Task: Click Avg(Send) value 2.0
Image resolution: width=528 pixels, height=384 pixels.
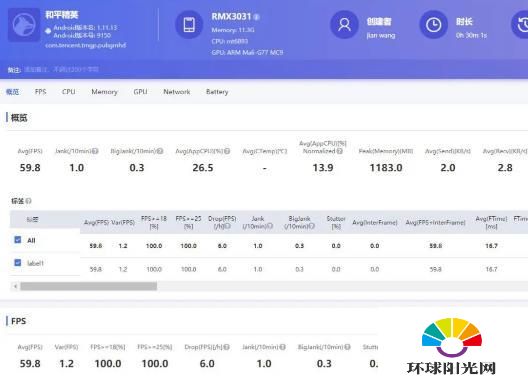Action: tap(448, 167)
